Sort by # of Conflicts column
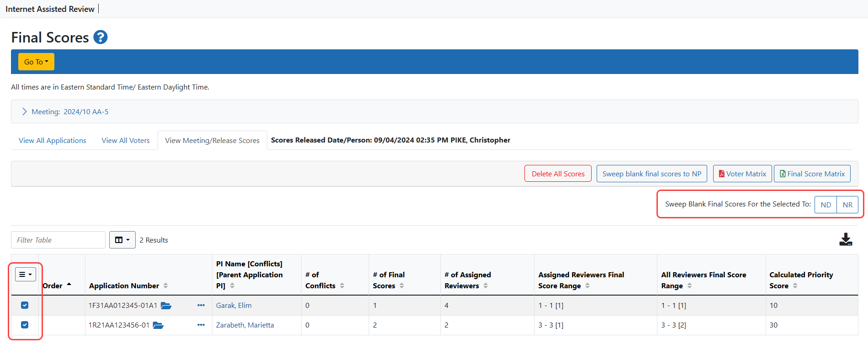Viewport: 868px width, 349px height. pos(342,286)
